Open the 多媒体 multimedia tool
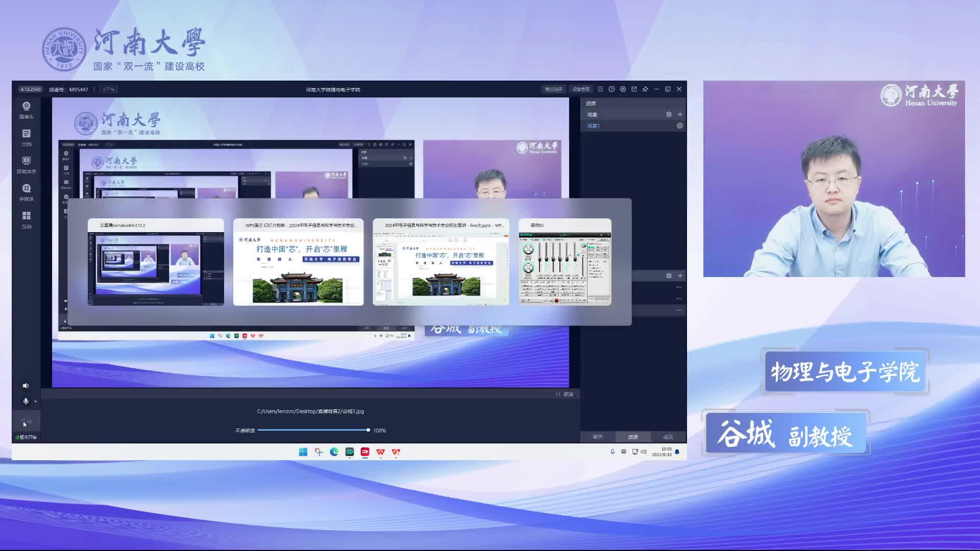Viewport: 980px width, 551px height. [x=26, y=192]
